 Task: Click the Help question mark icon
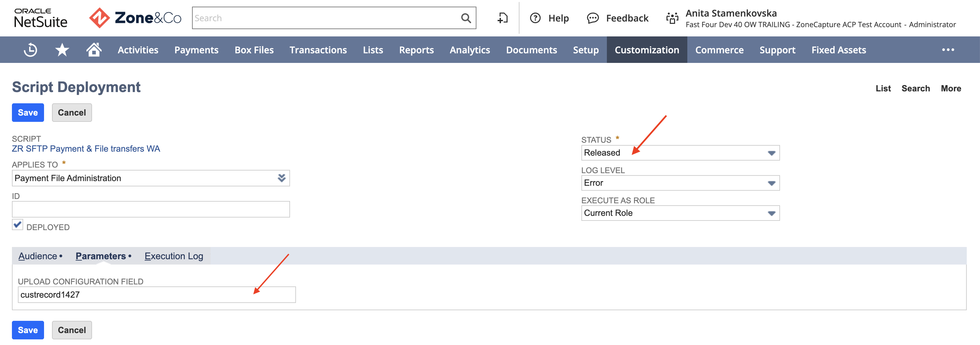[x=535, y=18]
